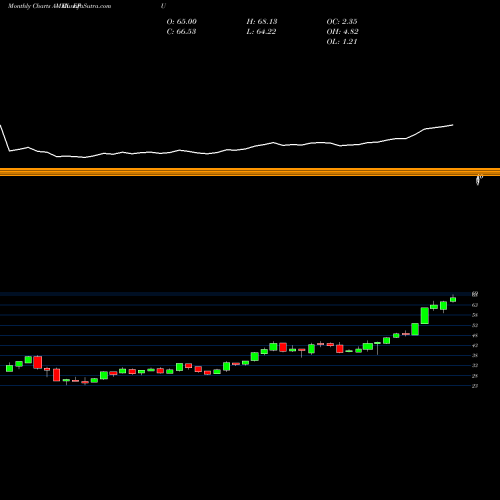The image size is (500, 500).
Task: Click the 63 price axis label
Action: click(x=475, y=305)
